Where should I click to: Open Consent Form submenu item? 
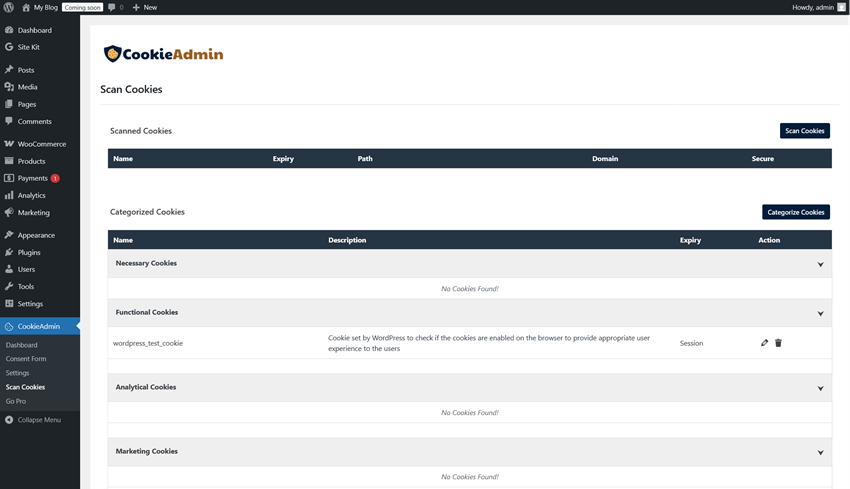pyautogui.click(x=26, y=359)
